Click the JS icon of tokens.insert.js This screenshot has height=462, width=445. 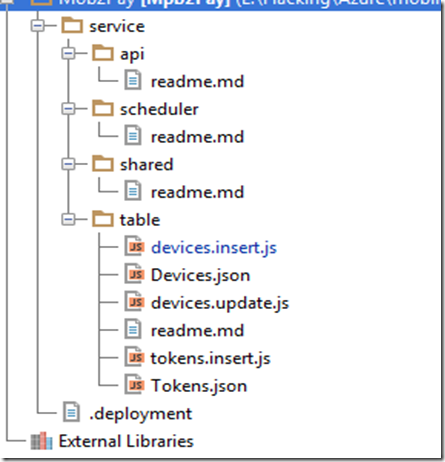[134, 358]
